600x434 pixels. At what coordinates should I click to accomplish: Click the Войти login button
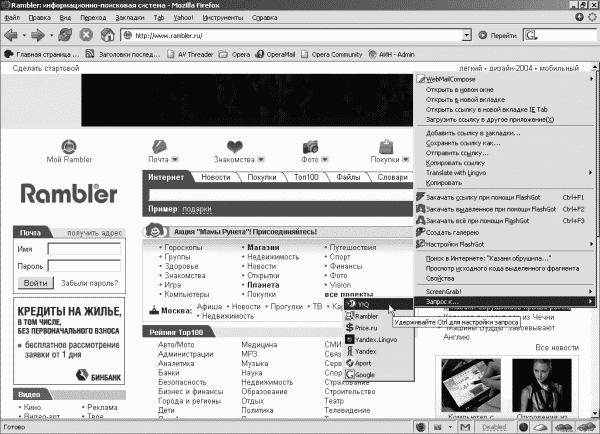click(x=36, y=283)
